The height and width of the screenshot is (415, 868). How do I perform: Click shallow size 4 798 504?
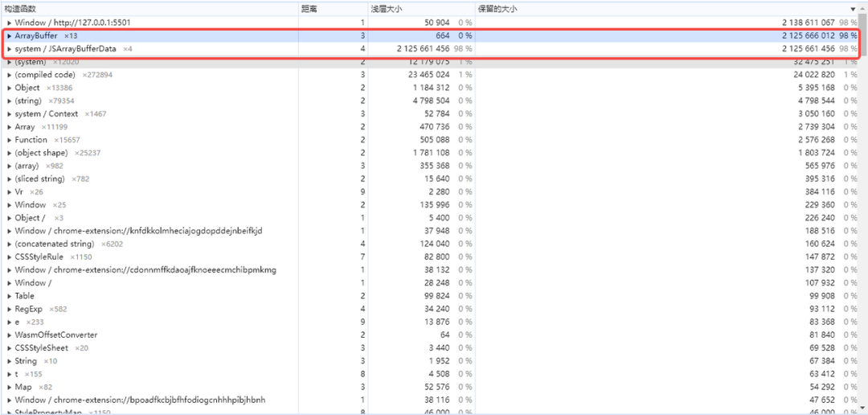pyautogui.click(x=431, y=101)
